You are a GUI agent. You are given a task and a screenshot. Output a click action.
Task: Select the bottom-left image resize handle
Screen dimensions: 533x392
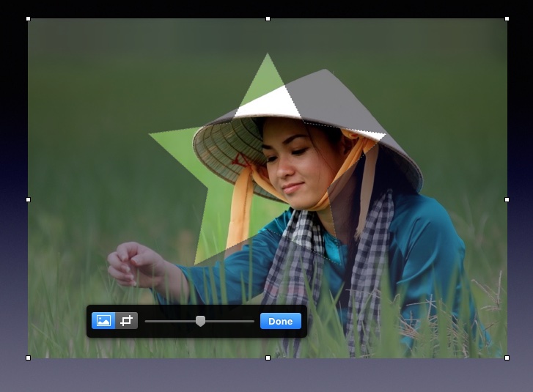coord(28,358)
